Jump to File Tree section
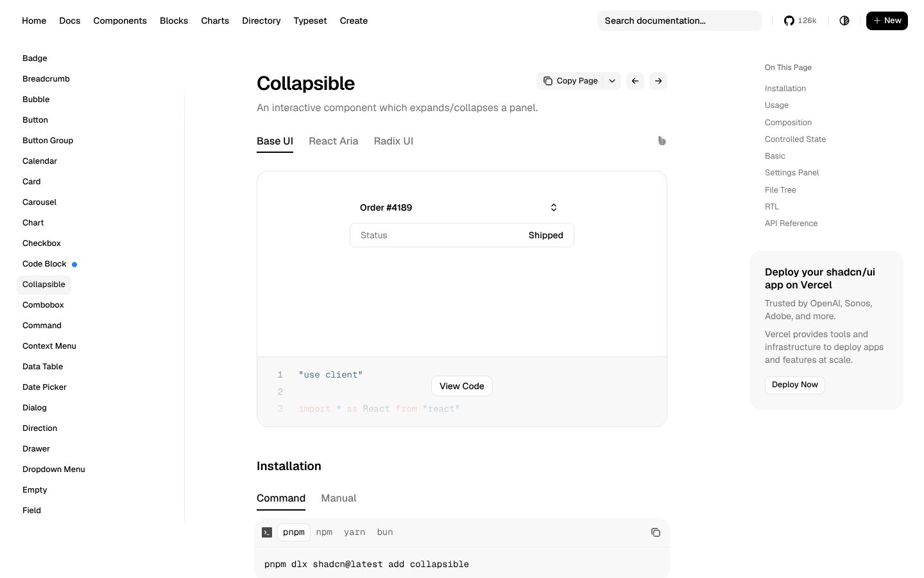Screen dimensions: 924x578 [x=780, y=190]
